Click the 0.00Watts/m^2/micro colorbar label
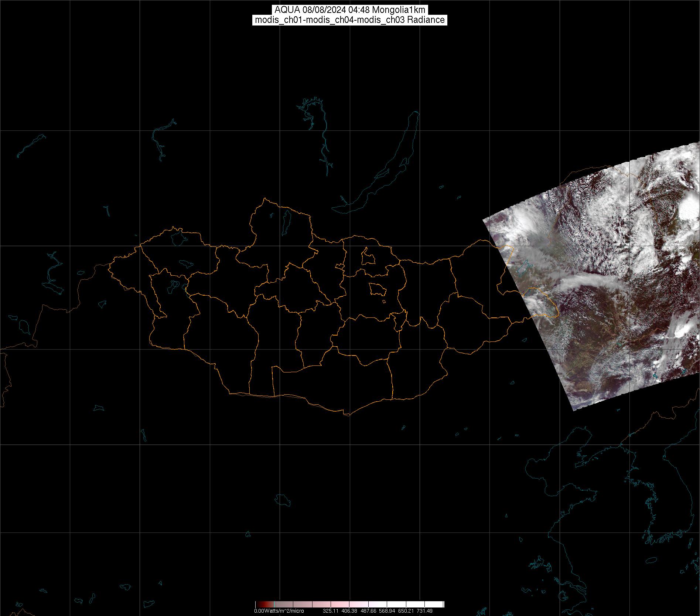This screenshot has width=700, height=616. click(x=279, y=611)
